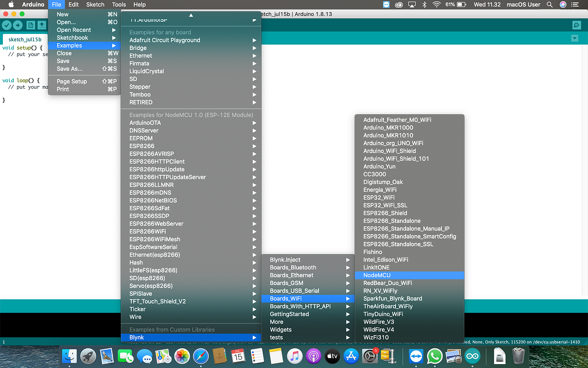This screenshot has width=588, height=368.
Task: Open the Tools menu
Action: coord(119,4)
